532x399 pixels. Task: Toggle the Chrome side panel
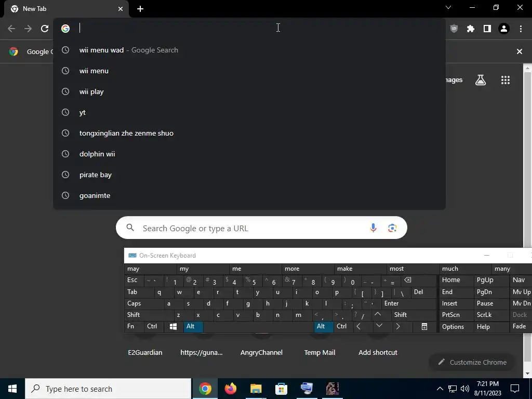[487, 29]
